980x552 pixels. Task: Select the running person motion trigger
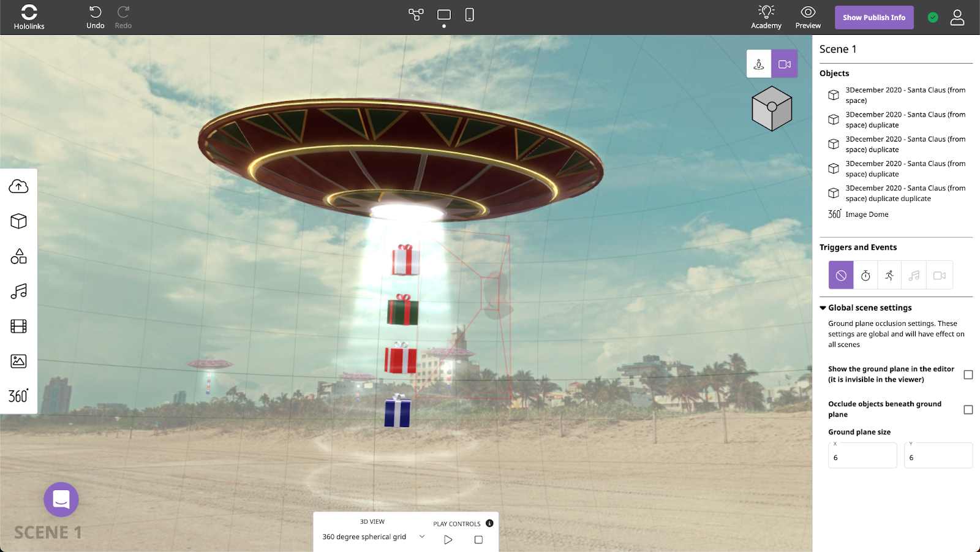click(889, 275)
